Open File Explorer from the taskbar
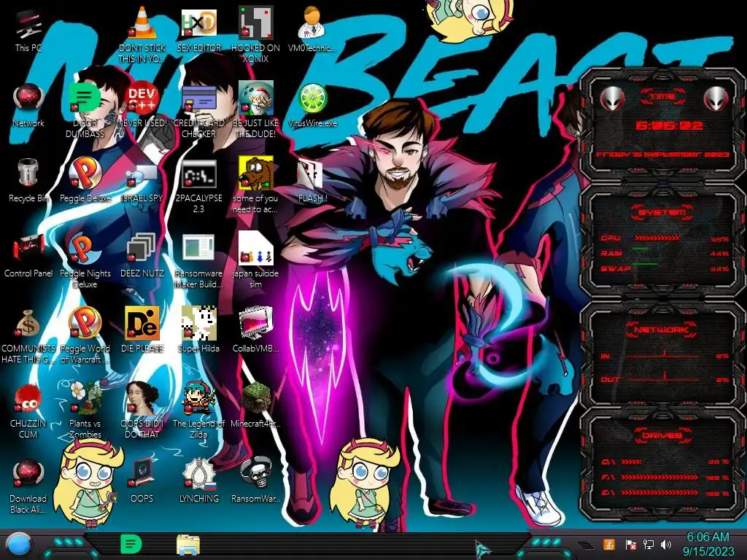This screenshot has height=560, width=747. coord(187,545)
